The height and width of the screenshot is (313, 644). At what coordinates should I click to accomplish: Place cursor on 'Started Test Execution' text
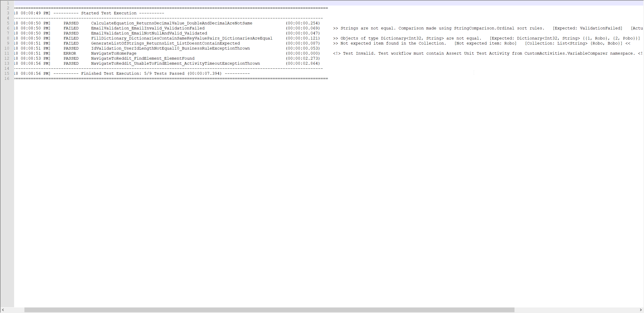(x=109, y=13)
